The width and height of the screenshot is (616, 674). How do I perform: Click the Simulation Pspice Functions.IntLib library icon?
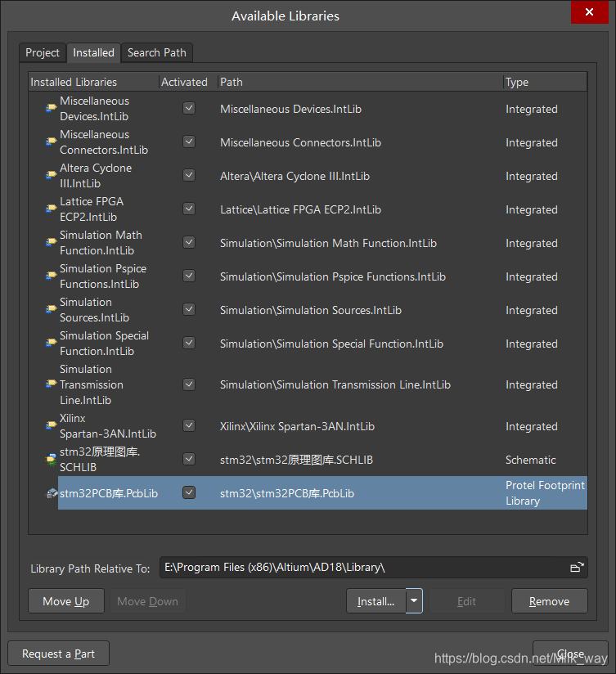[x=52, y=276]
